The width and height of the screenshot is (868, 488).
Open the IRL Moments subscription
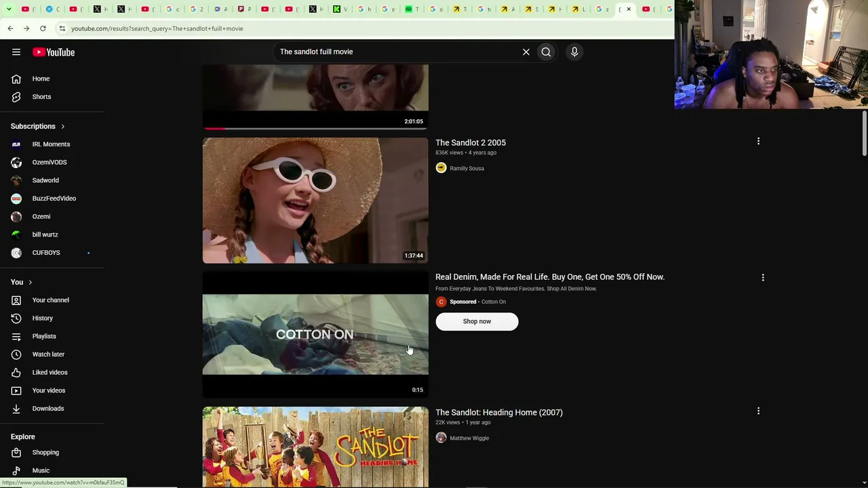52,144
